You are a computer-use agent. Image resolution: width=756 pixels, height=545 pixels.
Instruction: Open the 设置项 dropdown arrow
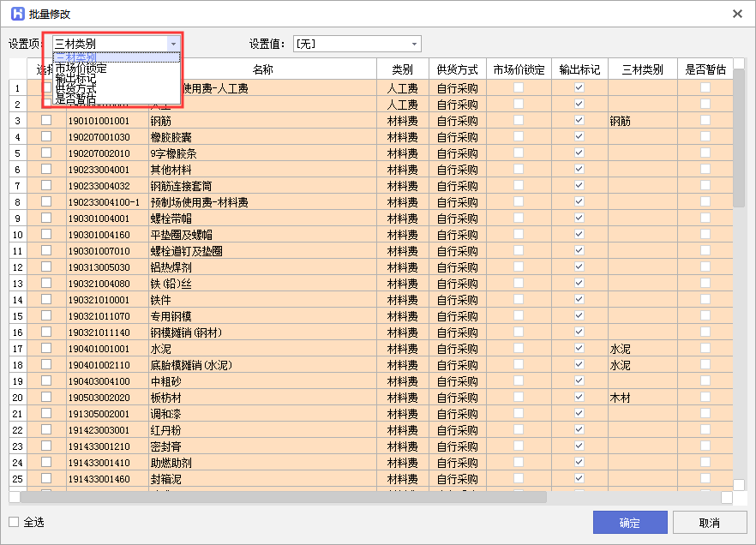[173, 44]
